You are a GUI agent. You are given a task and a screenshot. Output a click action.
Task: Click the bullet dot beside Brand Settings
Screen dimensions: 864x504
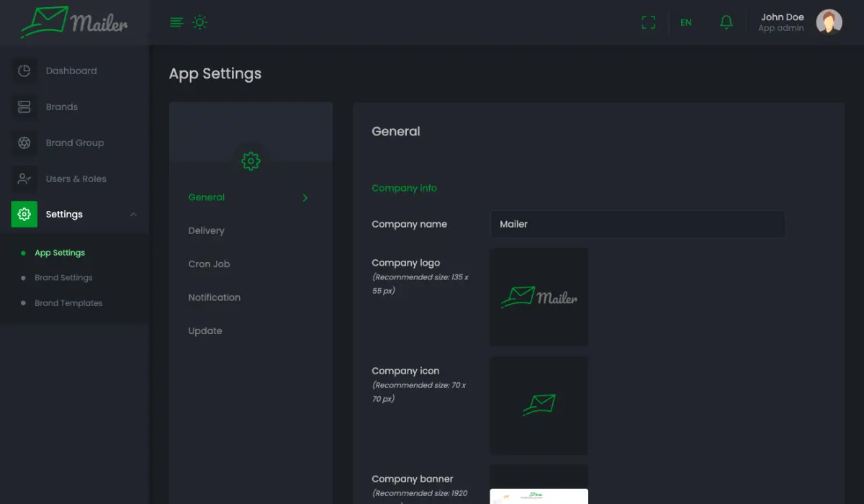pos(23,278)
